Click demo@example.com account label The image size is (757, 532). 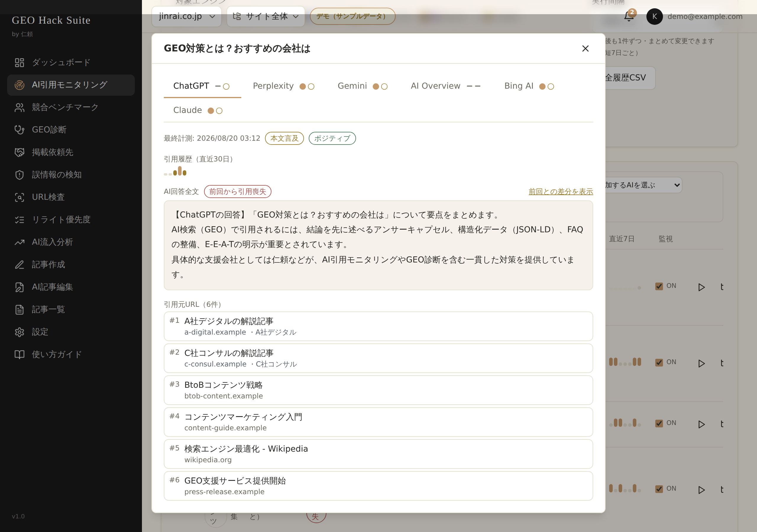tap(705, 17)
